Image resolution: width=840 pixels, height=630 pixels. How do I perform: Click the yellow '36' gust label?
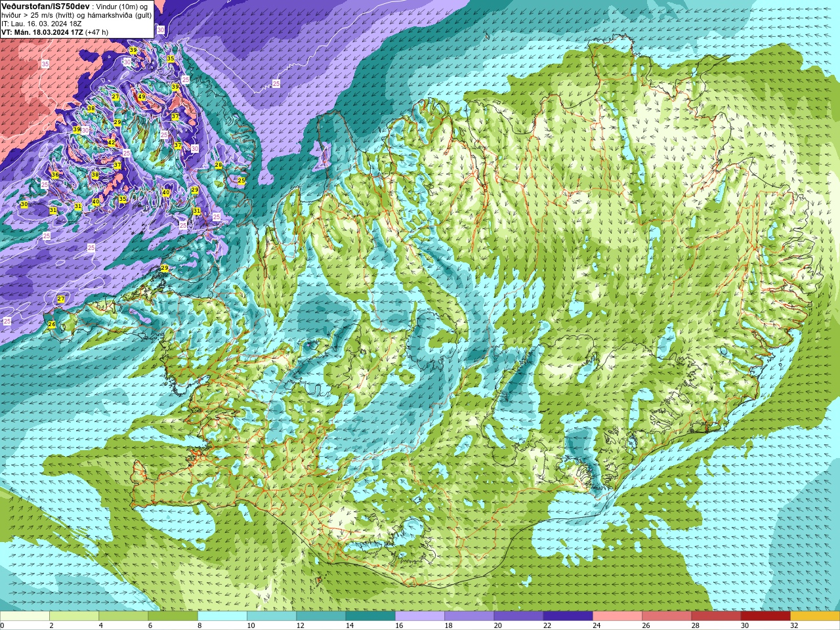point(55,175)
